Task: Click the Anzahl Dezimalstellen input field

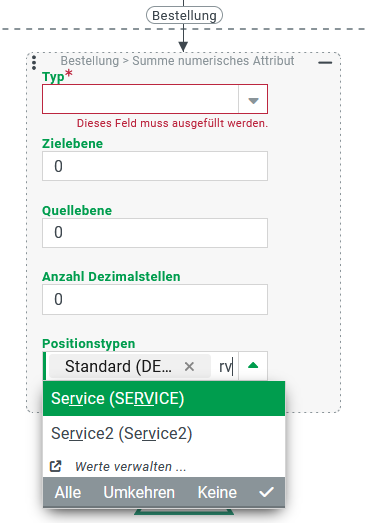Action: click(x=155, y=299)
